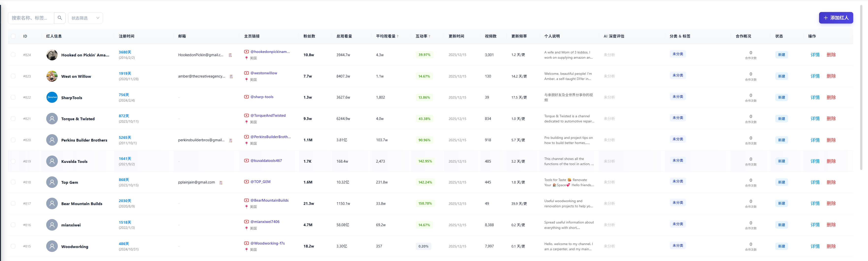Select the checkbox for row #819

coord(13,161)
